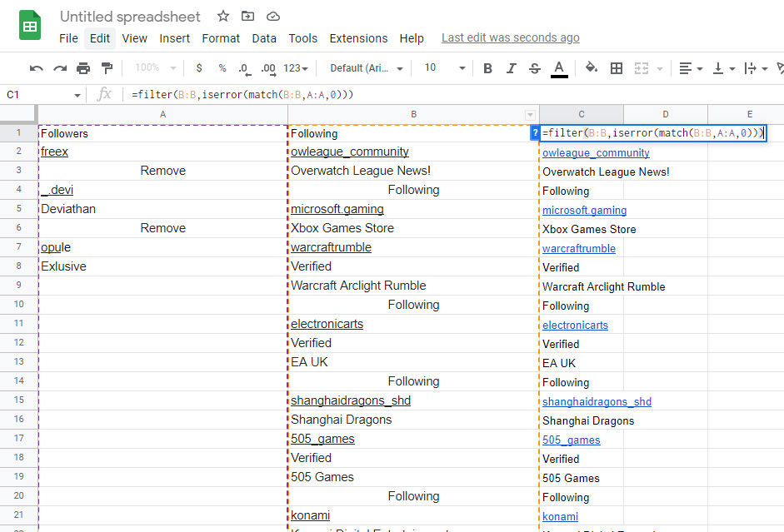The image size is (784, 532).
Task: Select column D header
Action: pyautogui.click(x=666, y=114)
